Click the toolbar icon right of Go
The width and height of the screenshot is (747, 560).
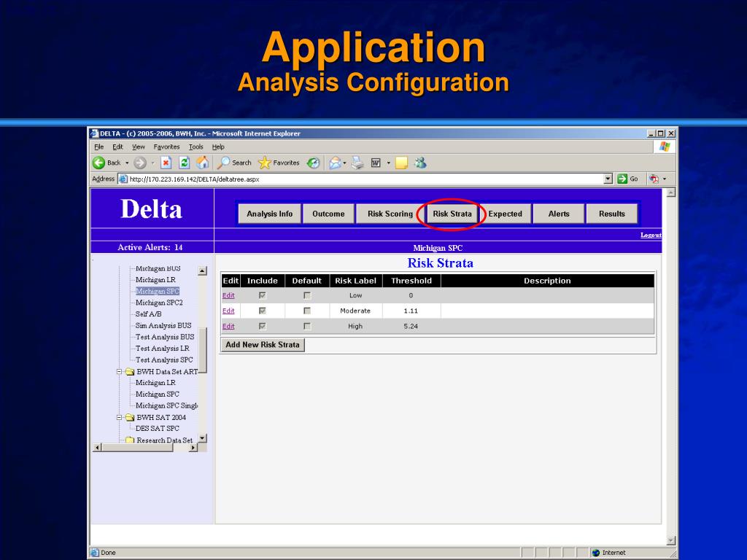[654, 179]
